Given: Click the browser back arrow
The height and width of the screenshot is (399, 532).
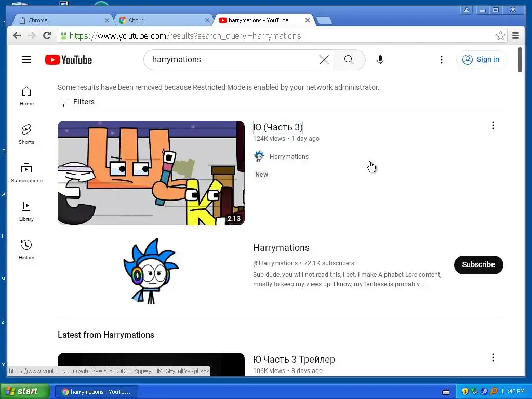Looking at the screenshot, I should (17, 36).
